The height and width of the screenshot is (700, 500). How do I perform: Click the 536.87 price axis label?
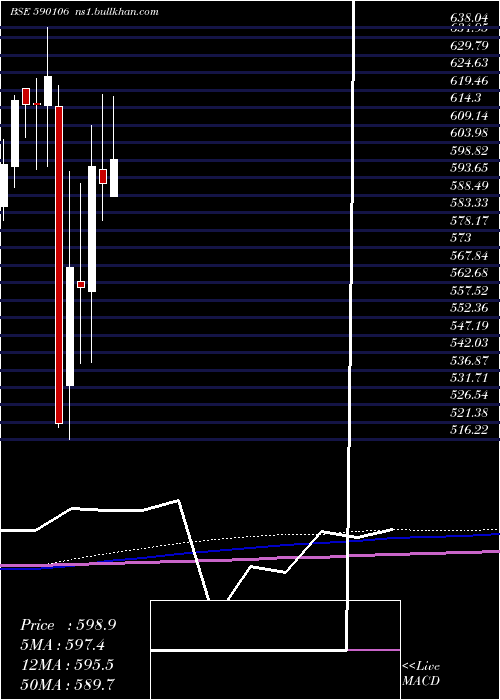[x=469, y=360]
